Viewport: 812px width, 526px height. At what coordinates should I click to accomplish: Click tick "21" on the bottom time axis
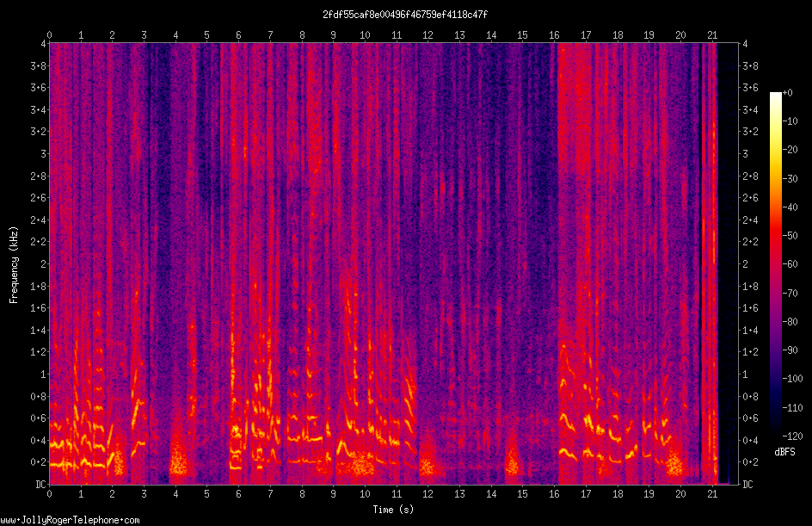712,494
